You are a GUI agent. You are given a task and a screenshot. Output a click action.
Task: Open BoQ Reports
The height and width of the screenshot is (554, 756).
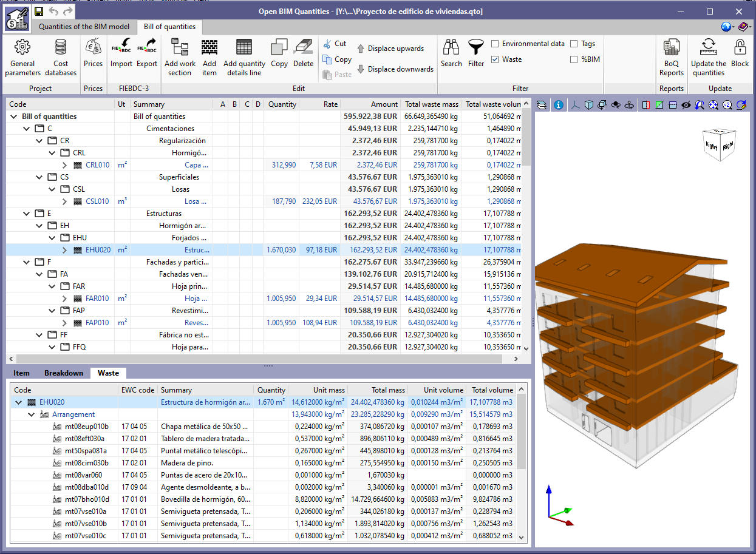pyautogui.click(x=672, y=58)
